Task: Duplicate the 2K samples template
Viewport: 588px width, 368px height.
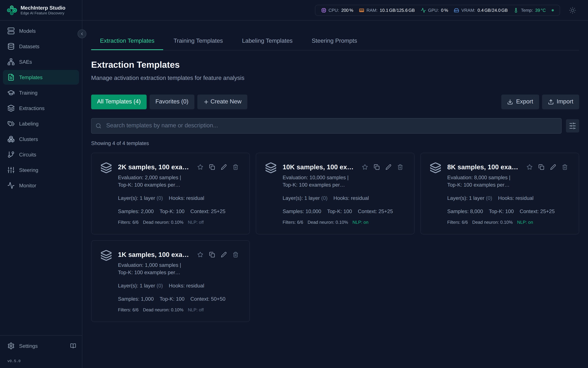Action: [x=212, y=167]
